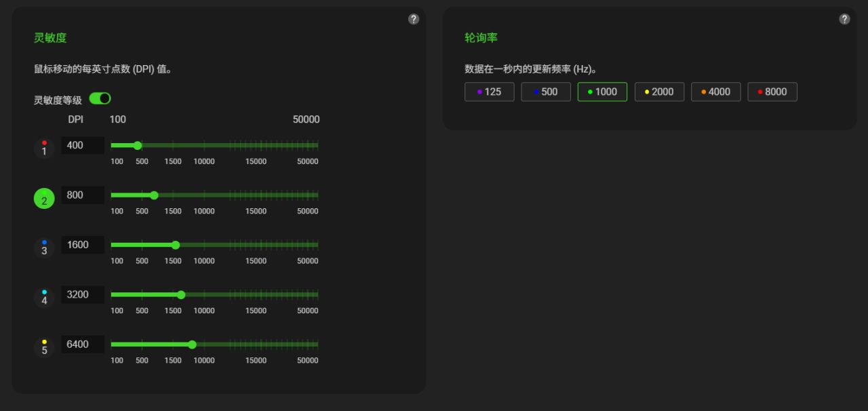Click the DPI field showing 6400

pyautogui.click(x=83, y=344)
